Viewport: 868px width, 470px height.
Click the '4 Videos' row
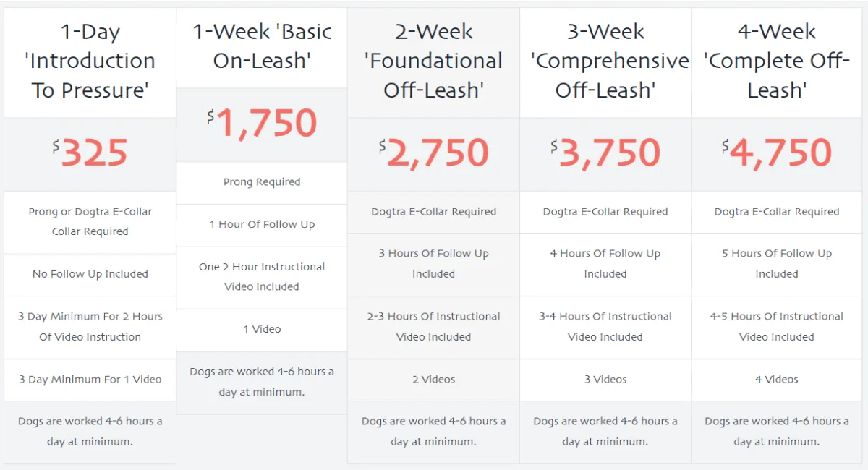pyautogui.click(x=777, y=380)
